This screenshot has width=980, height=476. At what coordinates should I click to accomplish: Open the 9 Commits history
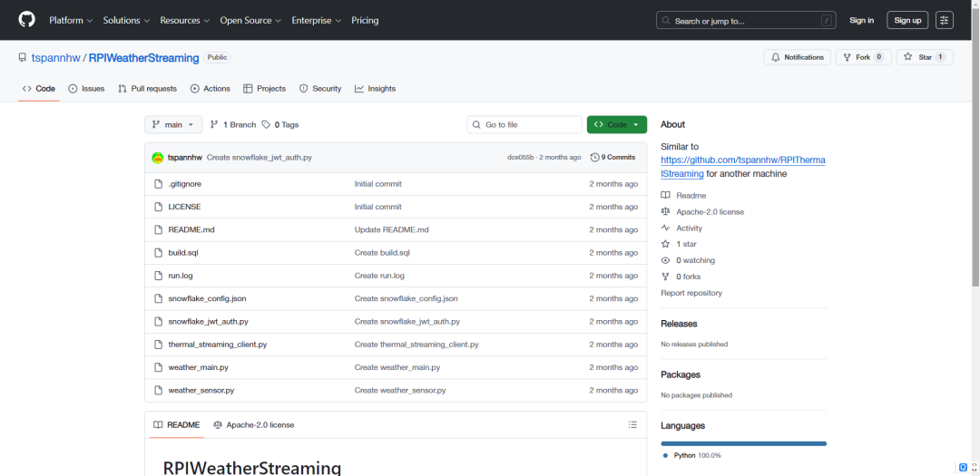(x=612, y=158)
